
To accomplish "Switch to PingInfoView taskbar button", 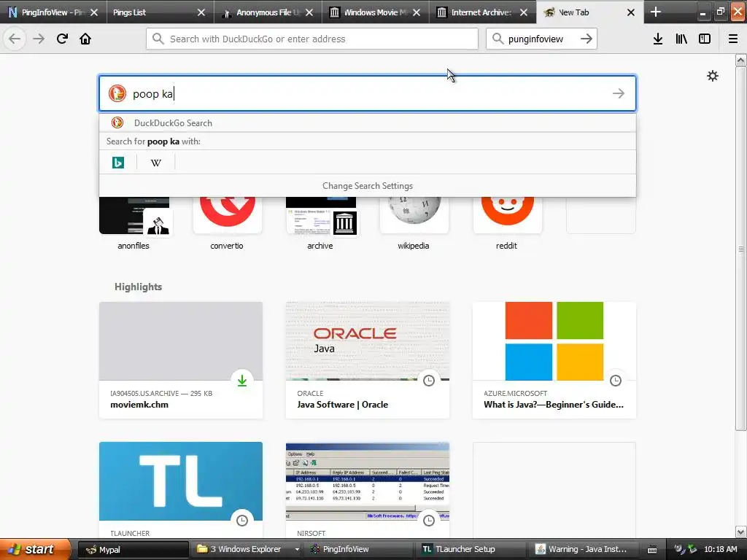I will (x=360, y=550).
